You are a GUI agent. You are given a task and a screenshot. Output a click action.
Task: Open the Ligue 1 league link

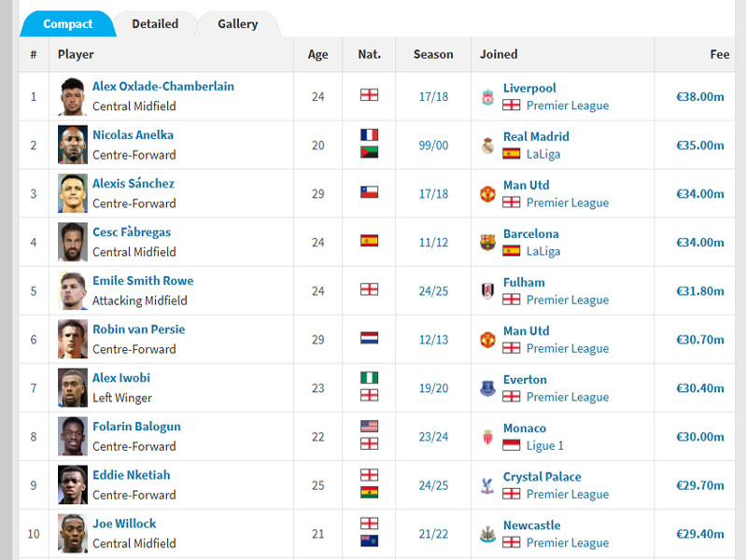click(x=545, y=446)
